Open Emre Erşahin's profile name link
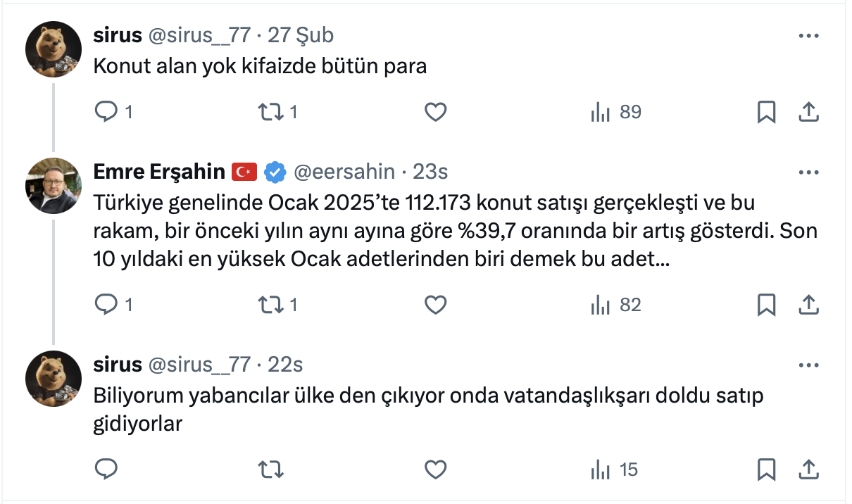Image resolution: width=852 pixels, height=504 pixels. point(159,172)
